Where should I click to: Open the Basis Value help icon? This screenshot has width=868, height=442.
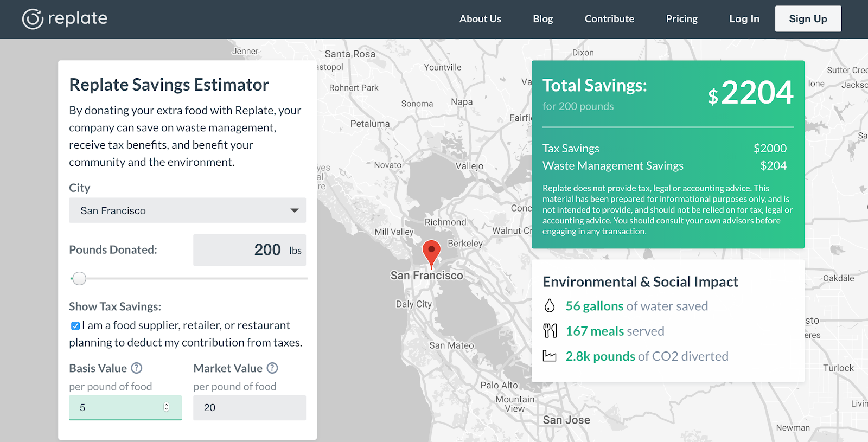137,368
